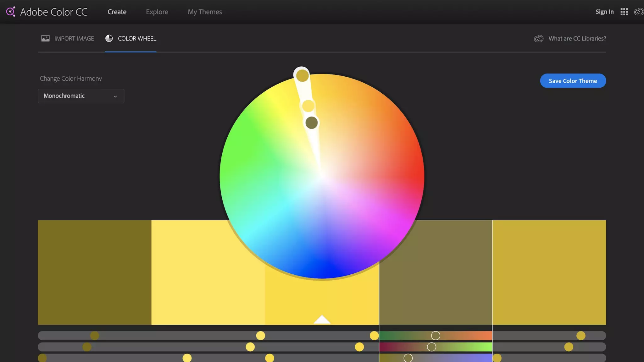Click the Adobe Color CC logo icon

11,12
